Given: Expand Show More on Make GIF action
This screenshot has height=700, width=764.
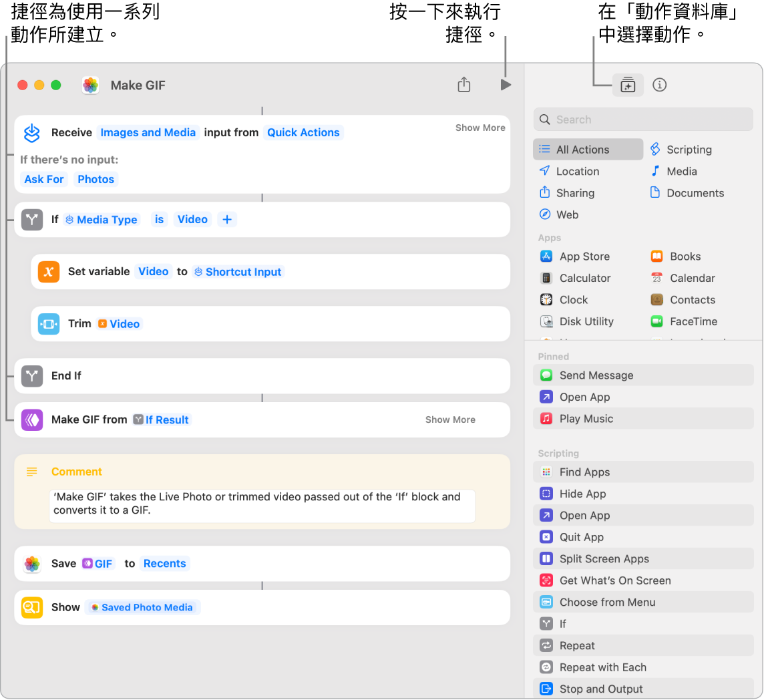Looking at the screenshot, I should coord(449,419).
